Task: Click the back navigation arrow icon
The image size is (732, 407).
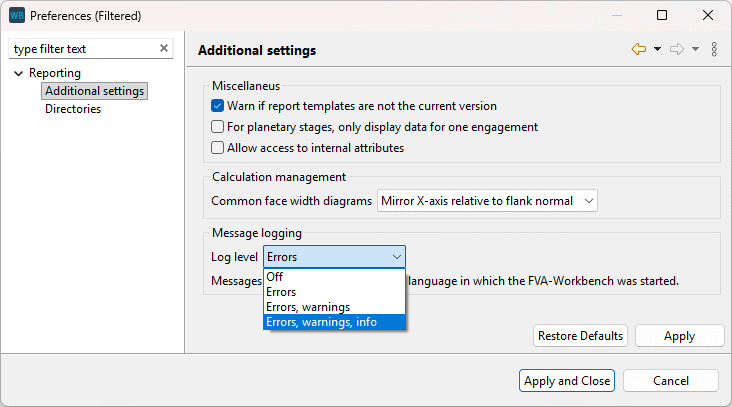Action: pyautogui.click(x=638, y=49)
